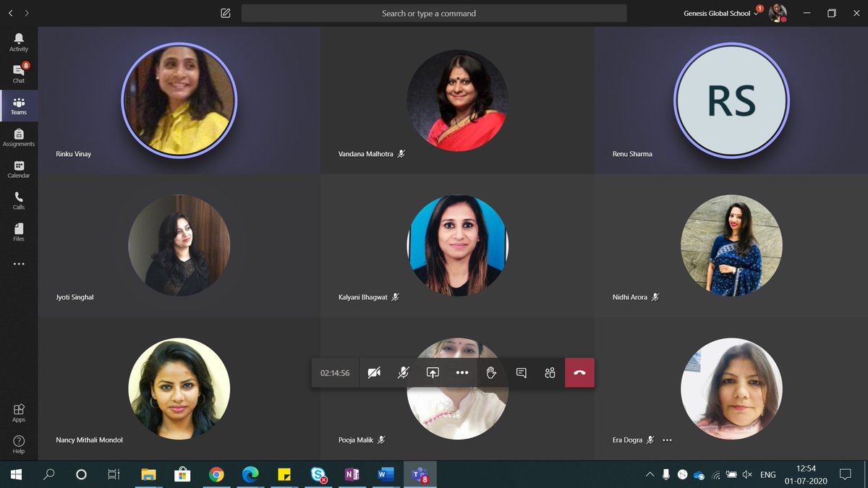This screenshot has height=488, width=868.
Task: Mute your microphone in the call bar
Action: click(x=403, y=372)
